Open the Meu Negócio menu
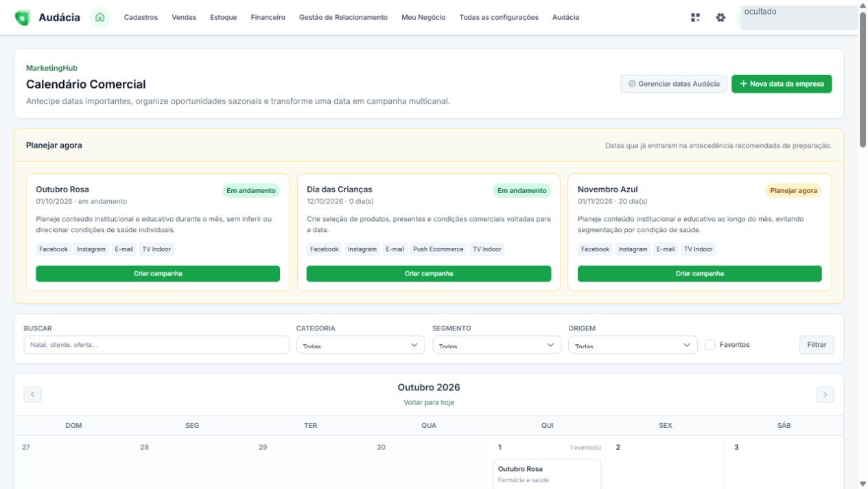This screenshot has height=489, width=868. [423, 18]
